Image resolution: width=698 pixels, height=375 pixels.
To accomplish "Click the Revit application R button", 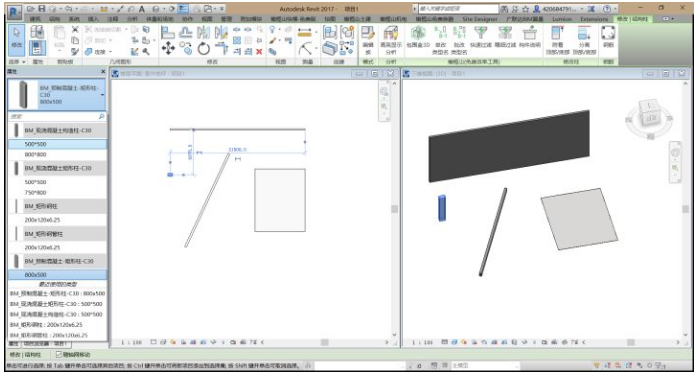I will click(x=14, y=12).
